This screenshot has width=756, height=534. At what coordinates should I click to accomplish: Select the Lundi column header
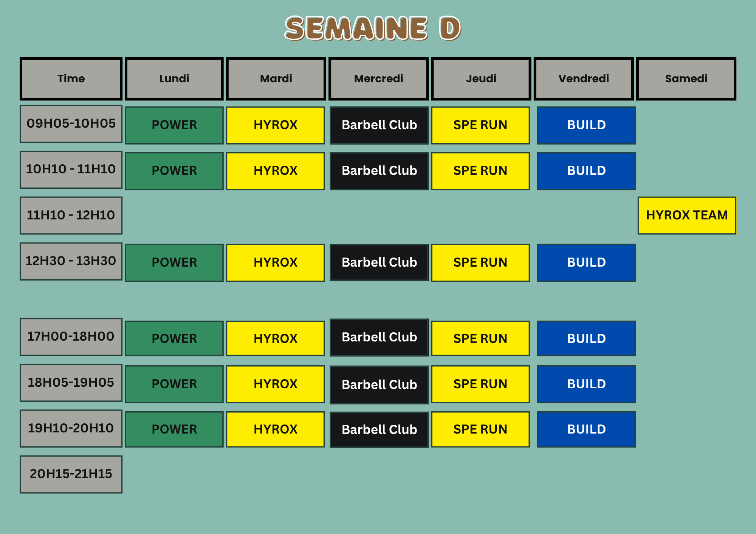point(174,78)
